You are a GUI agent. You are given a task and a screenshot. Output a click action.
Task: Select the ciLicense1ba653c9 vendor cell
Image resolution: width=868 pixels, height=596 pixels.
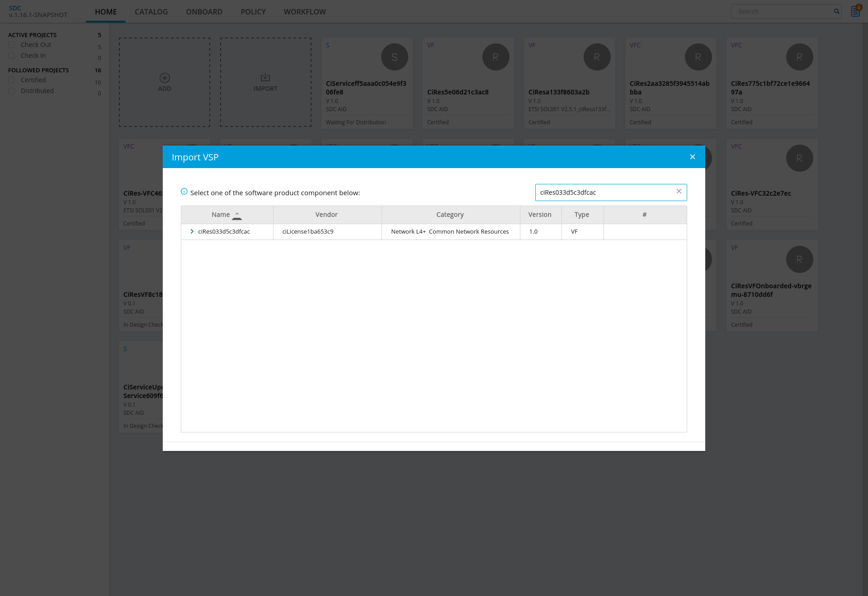click(x=308, y=231)
